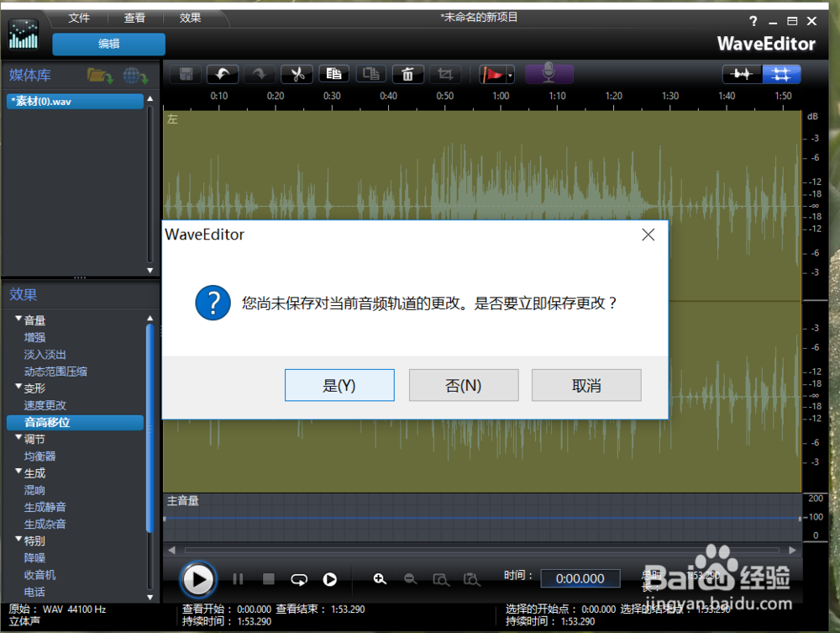The width and height of the screenshot is (840, 633).
Task: Click the master volume blue line
Action: pyautogui.click(x=482, y=518)
